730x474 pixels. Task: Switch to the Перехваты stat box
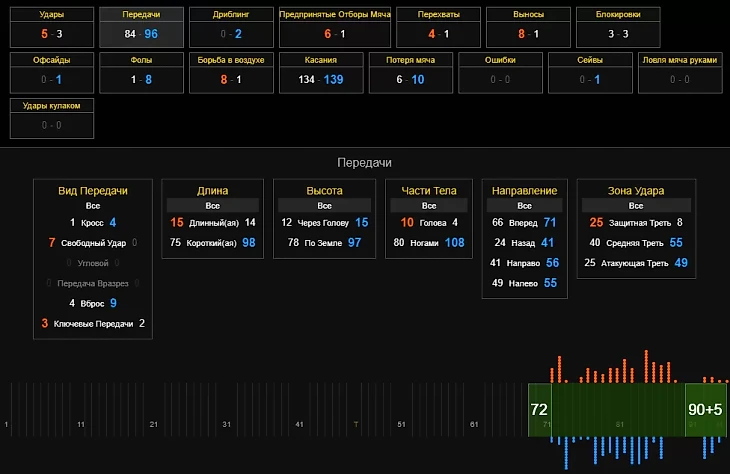(x=432, y=27)
